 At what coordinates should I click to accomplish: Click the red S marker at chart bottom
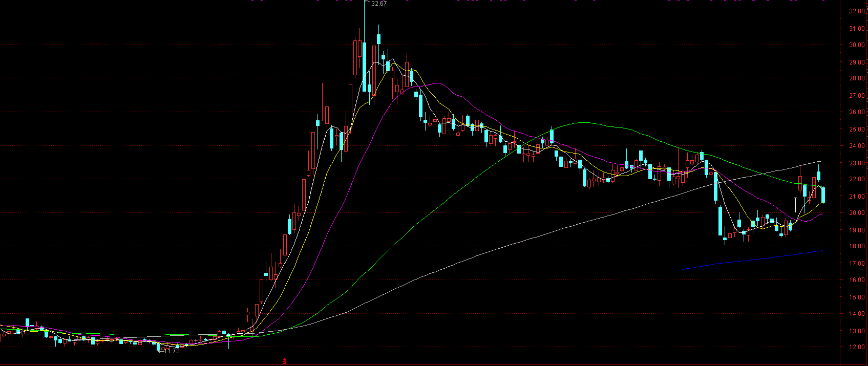tap(284, 361)
